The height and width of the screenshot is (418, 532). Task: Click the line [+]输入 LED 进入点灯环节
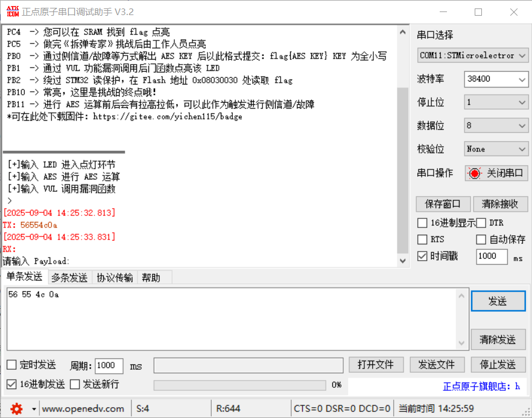(x=62, y=165)
